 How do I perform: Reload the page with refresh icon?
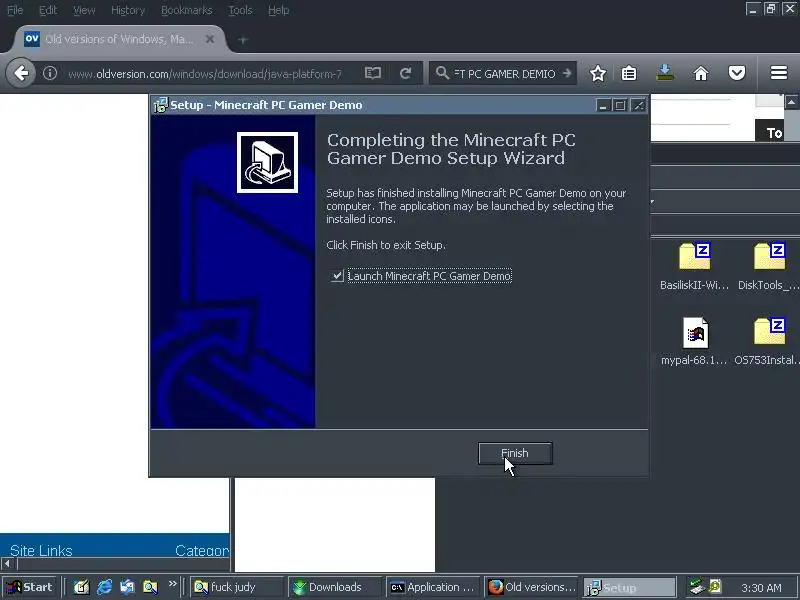406,73
